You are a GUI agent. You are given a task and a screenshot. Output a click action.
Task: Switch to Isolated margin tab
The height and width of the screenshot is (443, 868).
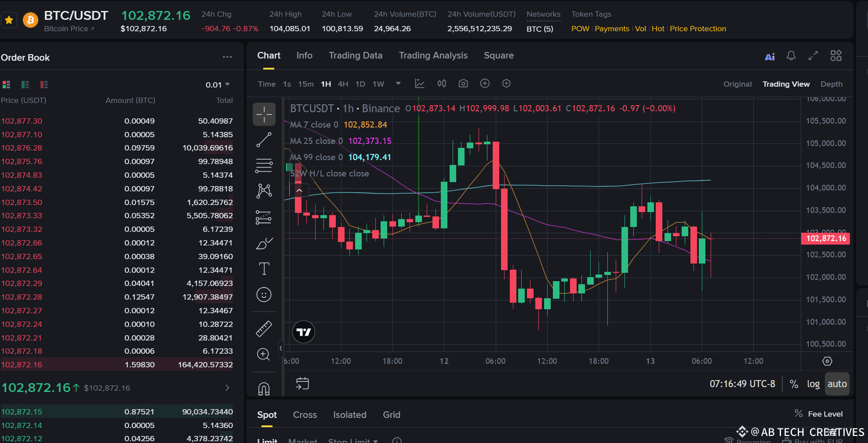pos(350,415)
